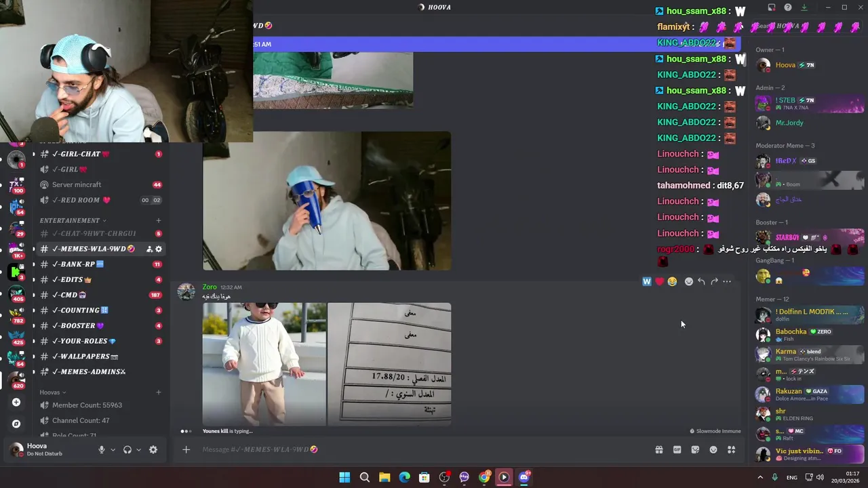Reply to Zoro's message
Screen dimensions: 868x488
(x=701, y=281)
